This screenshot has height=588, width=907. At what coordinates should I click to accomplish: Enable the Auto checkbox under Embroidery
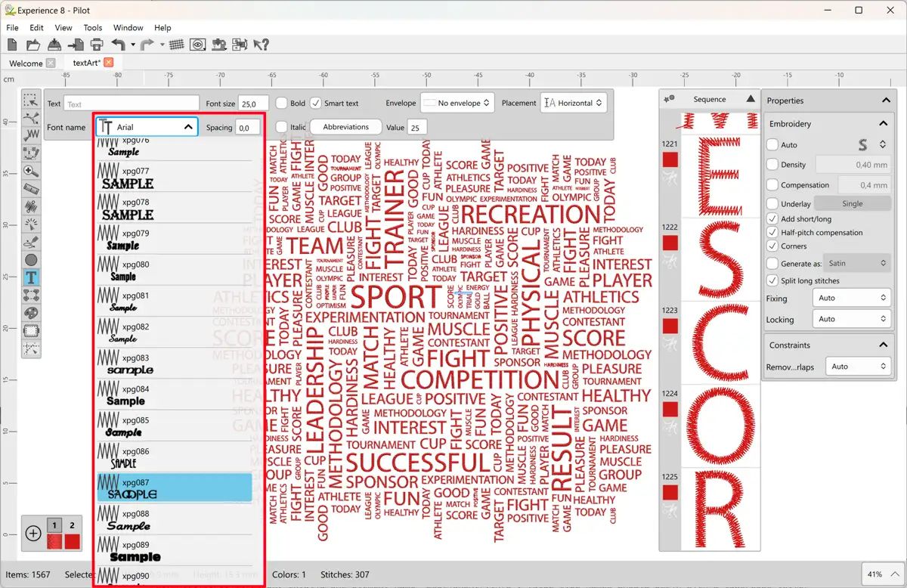click(772, 144)
